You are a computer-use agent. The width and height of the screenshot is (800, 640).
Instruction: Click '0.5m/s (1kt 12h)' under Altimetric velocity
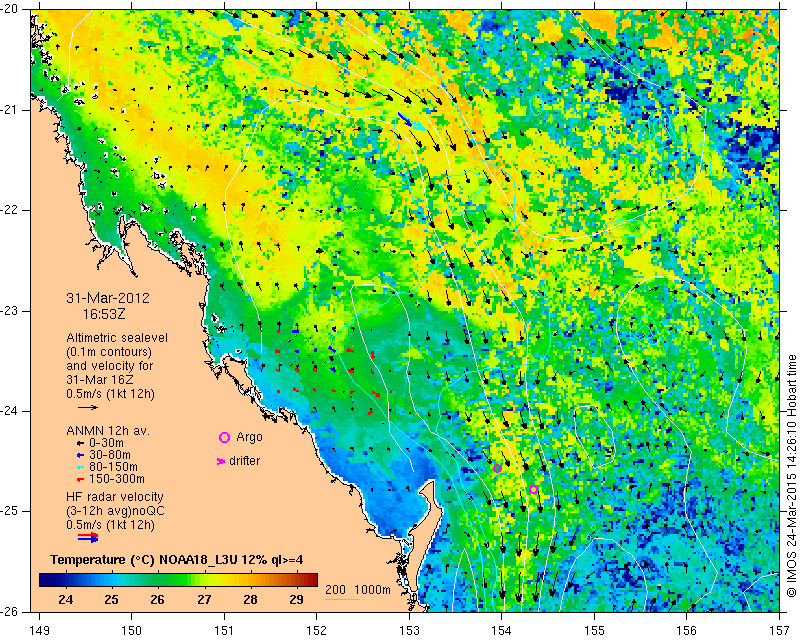[110, 394]
